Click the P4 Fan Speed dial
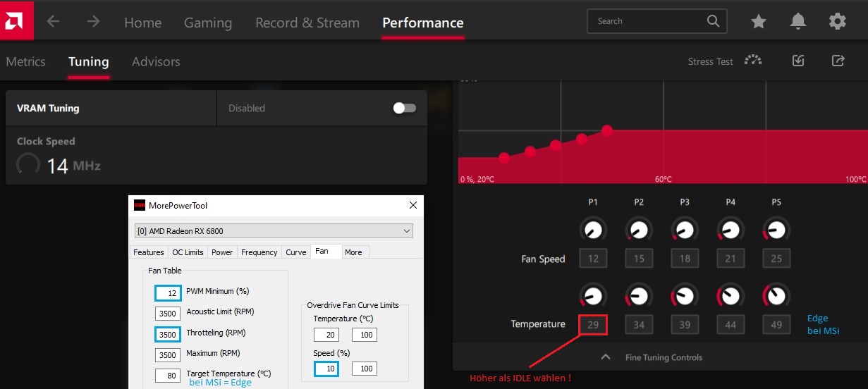 pos(731,229)
